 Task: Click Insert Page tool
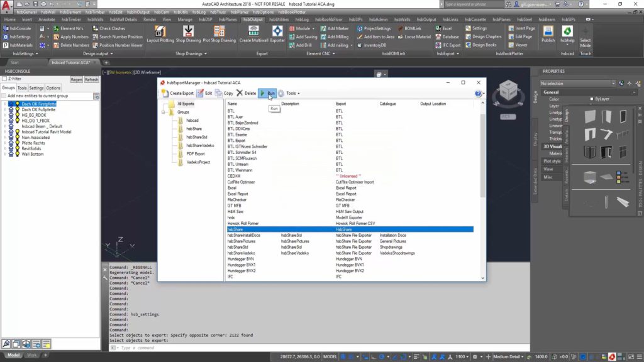(521, 28)
